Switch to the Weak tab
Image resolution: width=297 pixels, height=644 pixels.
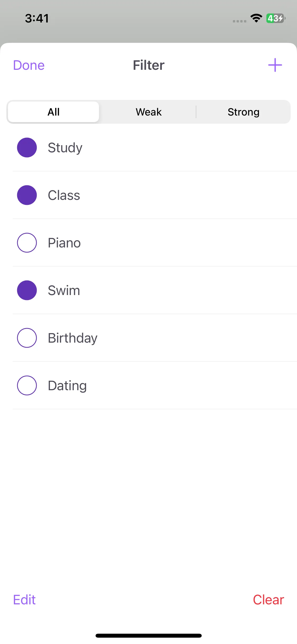[149, 112]
